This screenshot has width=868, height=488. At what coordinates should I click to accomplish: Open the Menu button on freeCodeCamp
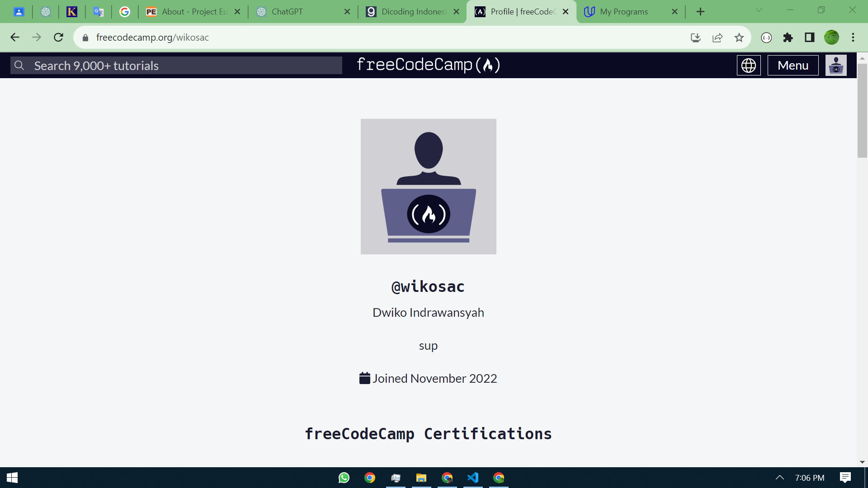(x=793, y=65)
